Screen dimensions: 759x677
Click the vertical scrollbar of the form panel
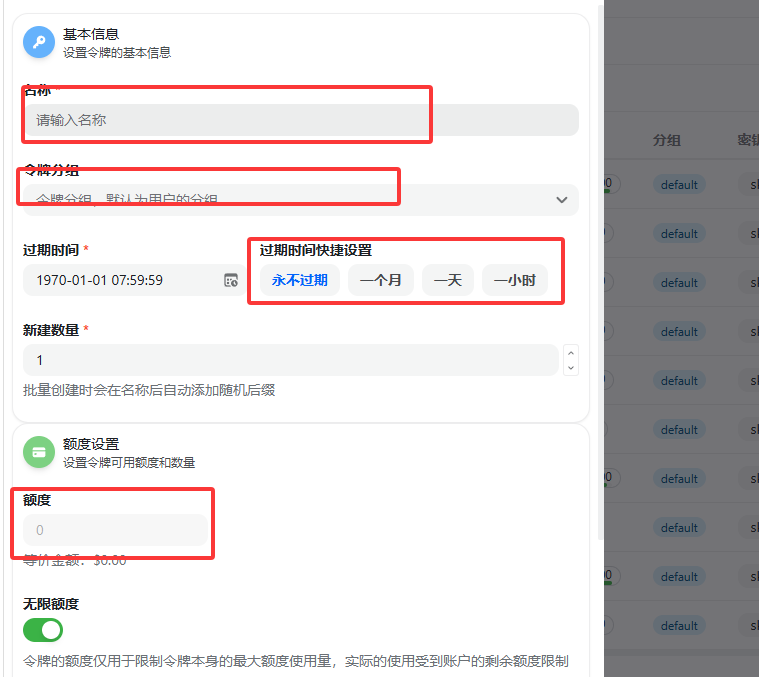click(x=600, y=300)
